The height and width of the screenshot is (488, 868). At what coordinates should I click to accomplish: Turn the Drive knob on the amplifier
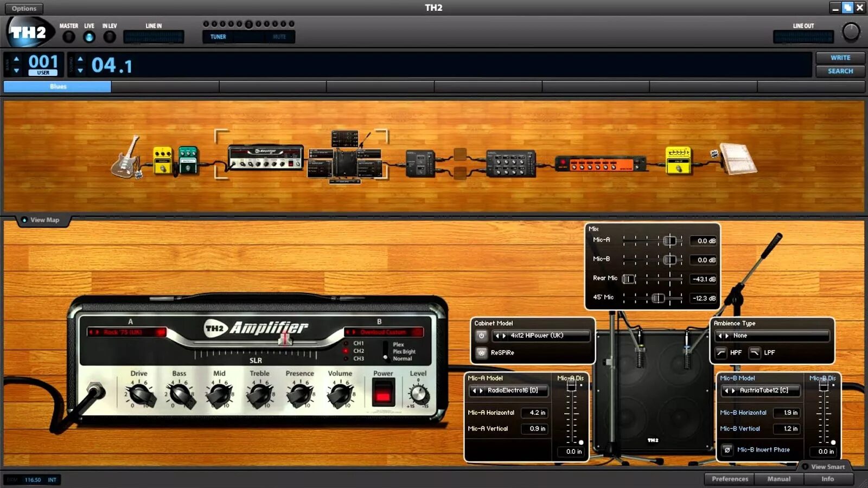(x=139, y=394)
